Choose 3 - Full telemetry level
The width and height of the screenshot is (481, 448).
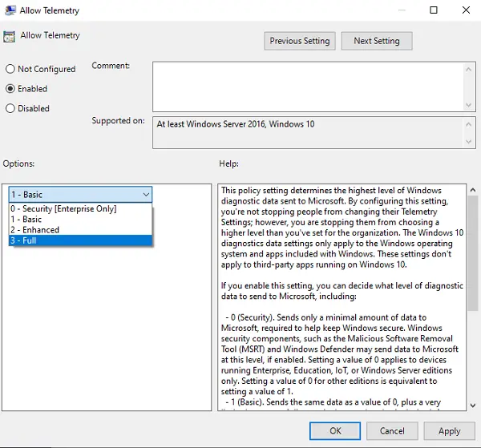click(80, 240)
